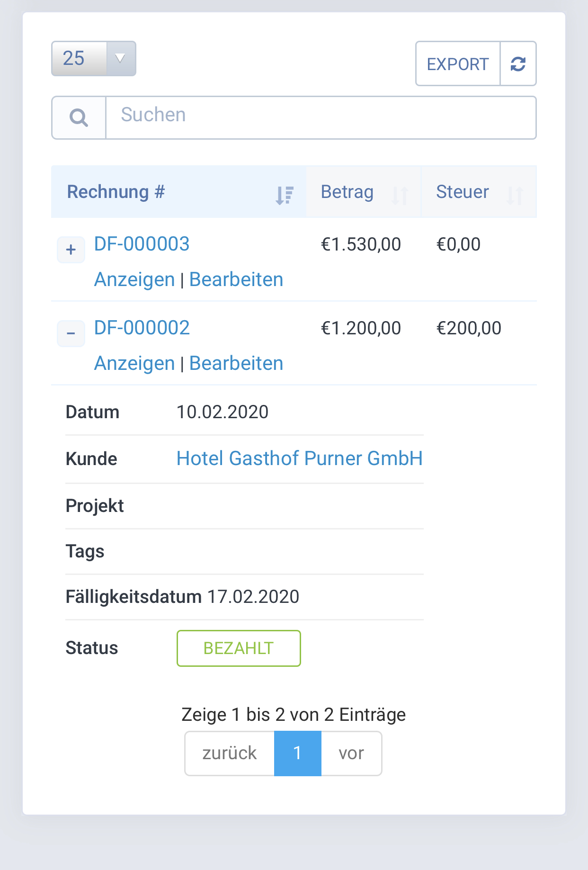Viewport: 588px width, 870px height.
Task: Go to previous page with zurück
Action: (x=230, y=753)
